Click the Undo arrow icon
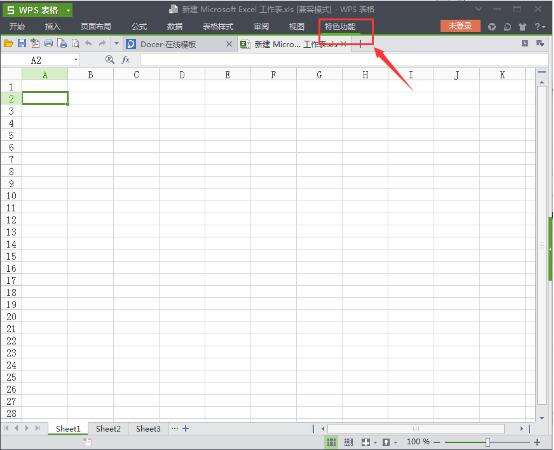554x450 pixels. coord(88,43)
